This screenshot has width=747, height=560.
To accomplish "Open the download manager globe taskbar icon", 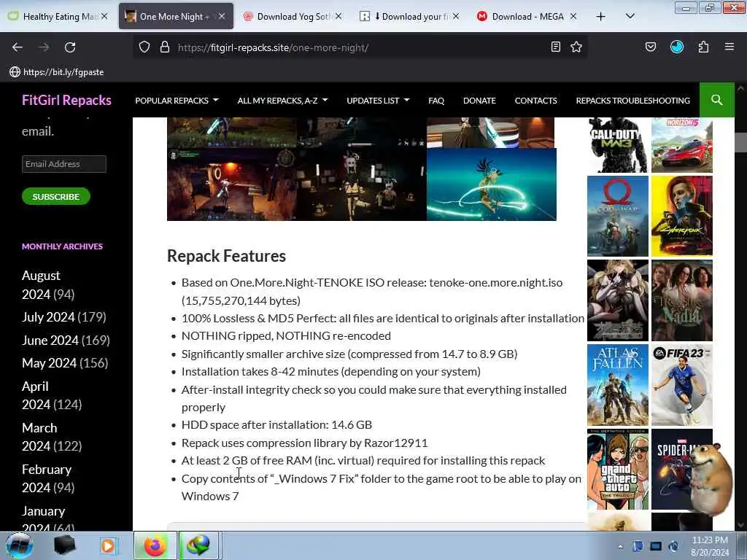I will [198, 545].
